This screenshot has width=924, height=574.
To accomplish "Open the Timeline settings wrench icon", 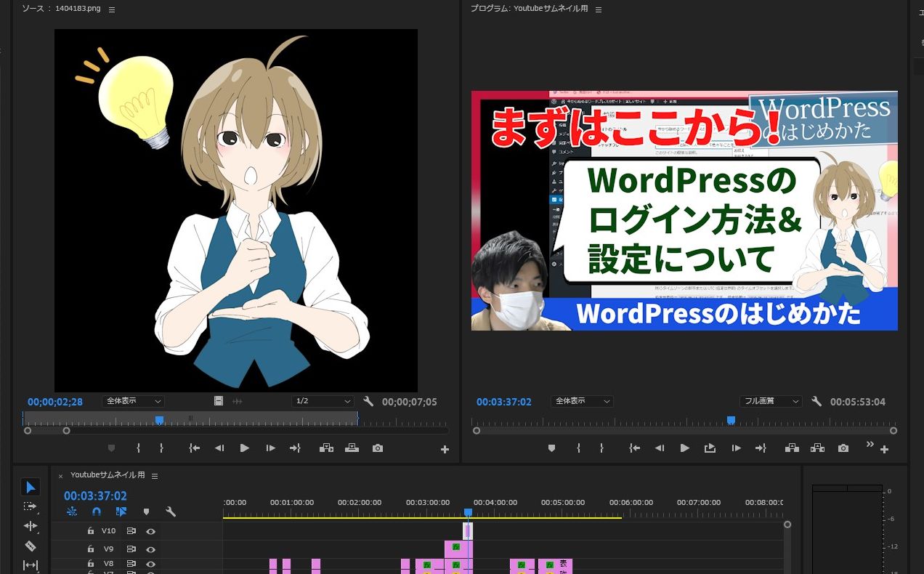I will click(x=171, y=512).
